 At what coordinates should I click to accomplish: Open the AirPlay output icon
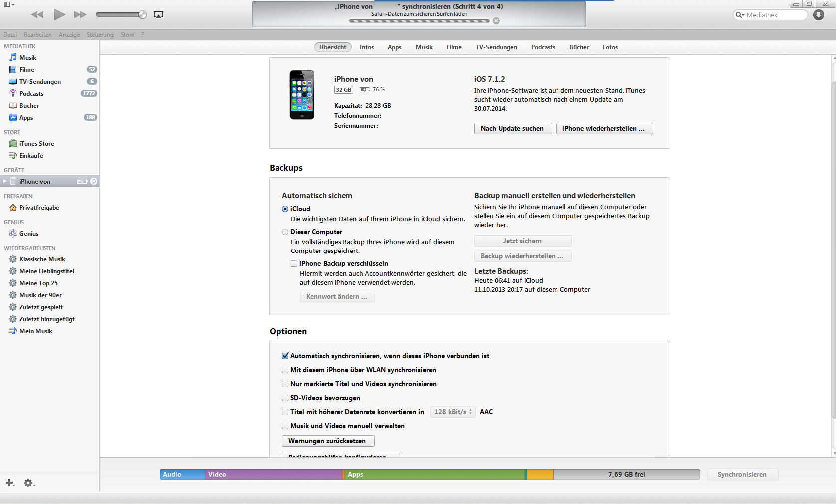[159, 15]
